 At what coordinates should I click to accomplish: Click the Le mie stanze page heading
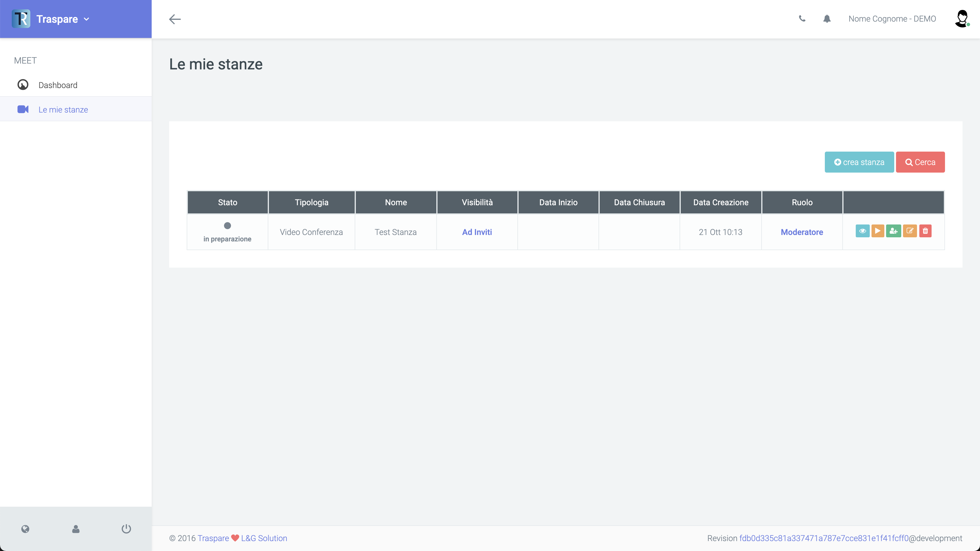pos(216,64)
